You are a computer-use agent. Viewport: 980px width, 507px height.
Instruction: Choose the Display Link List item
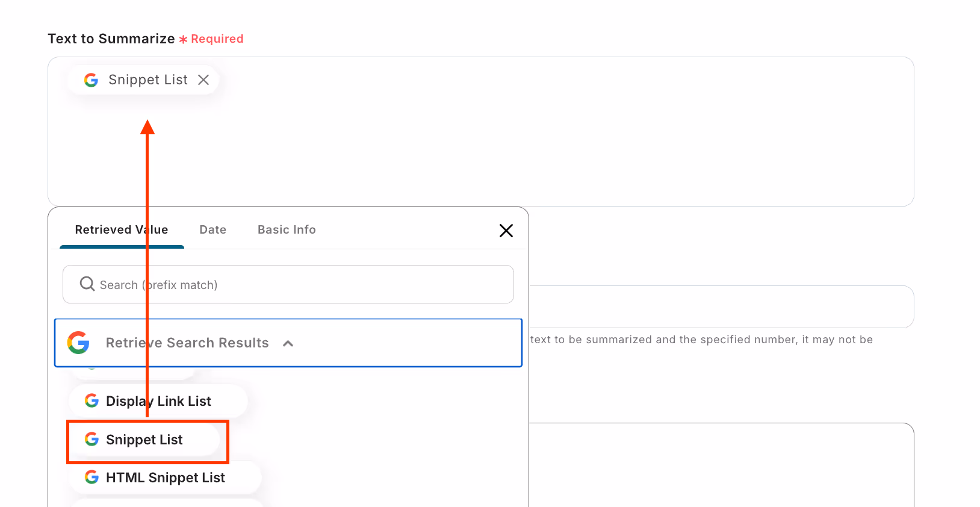158,401
